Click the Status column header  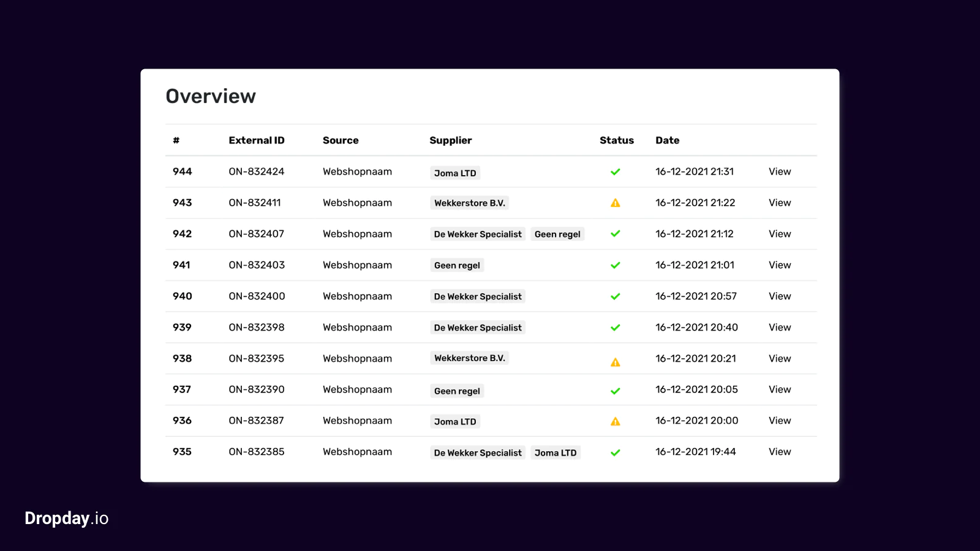click(x=617, y=140)
